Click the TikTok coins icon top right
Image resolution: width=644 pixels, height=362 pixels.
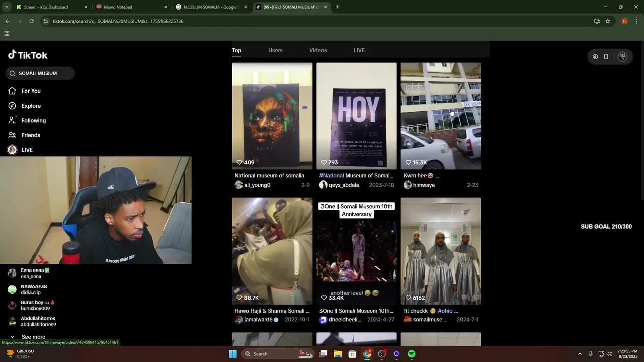tap(595, 57)
